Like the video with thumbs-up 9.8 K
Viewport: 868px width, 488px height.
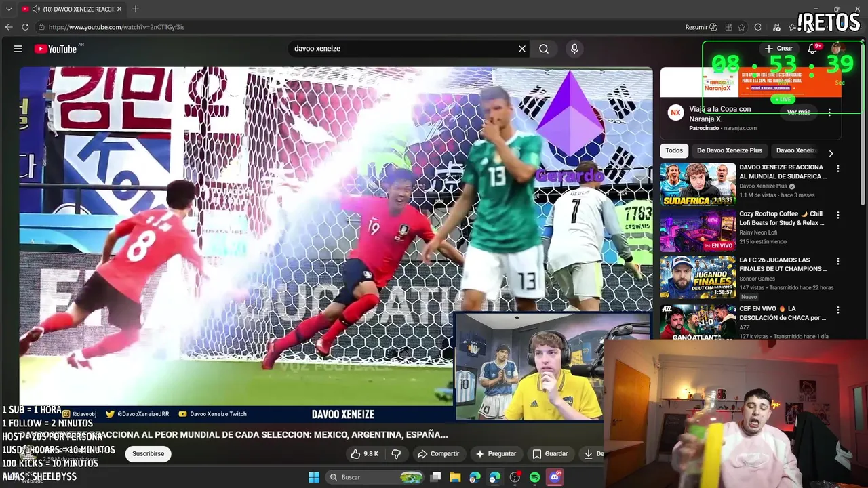(x=365, y=453)
